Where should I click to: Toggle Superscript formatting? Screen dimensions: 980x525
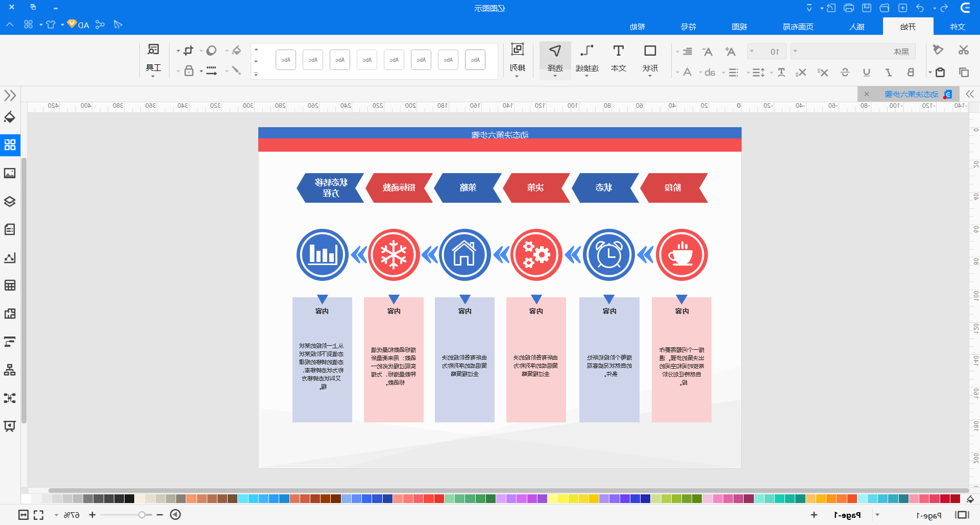coord(823,73)
